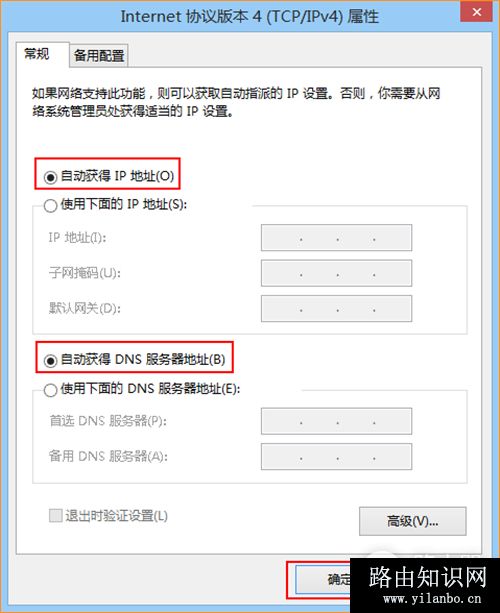Click the 子网掩码(U) input field
The image size is (500, 613).
pyautogui.click(x=336, y=273)
